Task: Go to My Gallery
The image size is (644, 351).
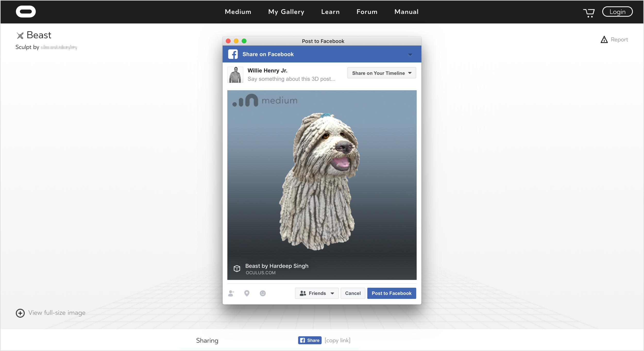Action: pyautogui.click(x=286, y=12)
